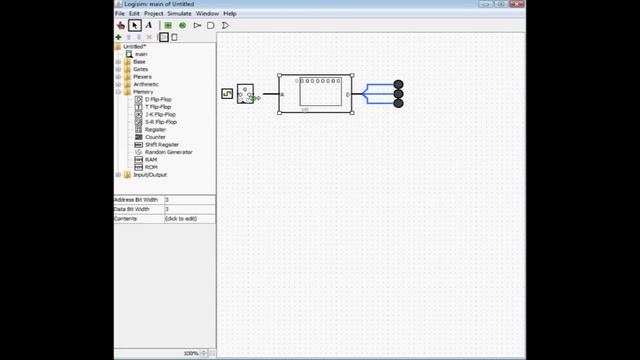Open the Edit menu
The height and width of the screenshot is (360, 640).
[x=134, y=13]
